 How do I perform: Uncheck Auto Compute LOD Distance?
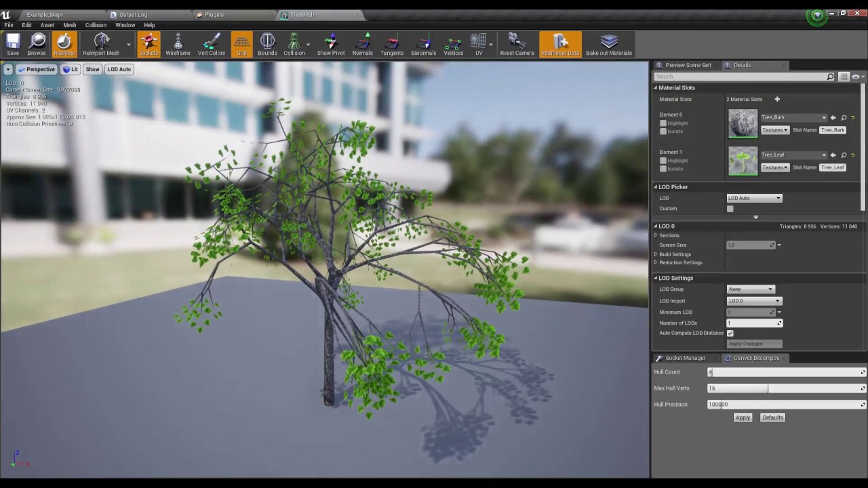pyautogui.click(x=730, y=333)
